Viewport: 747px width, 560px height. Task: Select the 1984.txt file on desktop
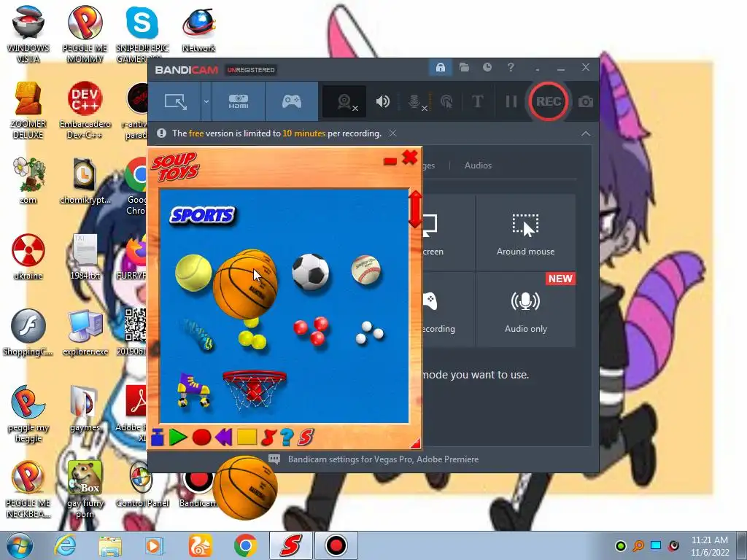coord(85,256)
